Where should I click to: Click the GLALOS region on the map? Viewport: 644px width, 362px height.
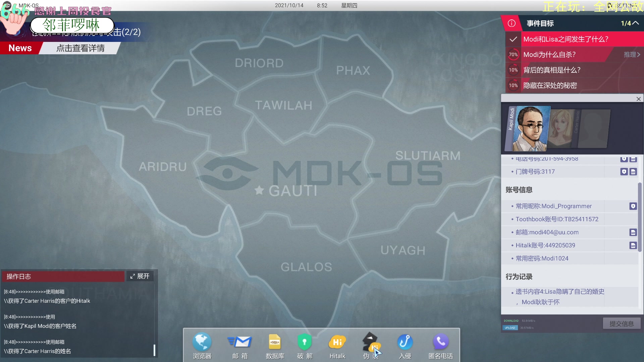[x=306, y=267]
